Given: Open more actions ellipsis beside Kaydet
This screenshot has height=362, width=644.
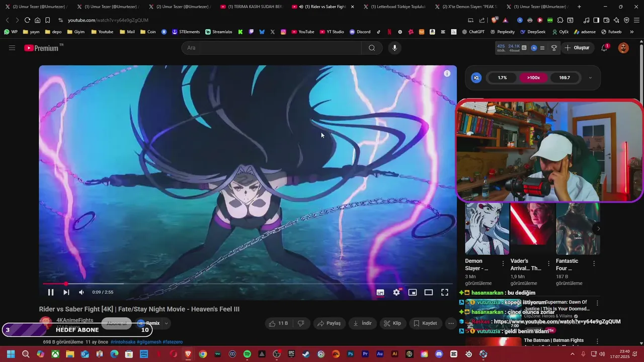Looking at the screenshot, I should (451, 323).
